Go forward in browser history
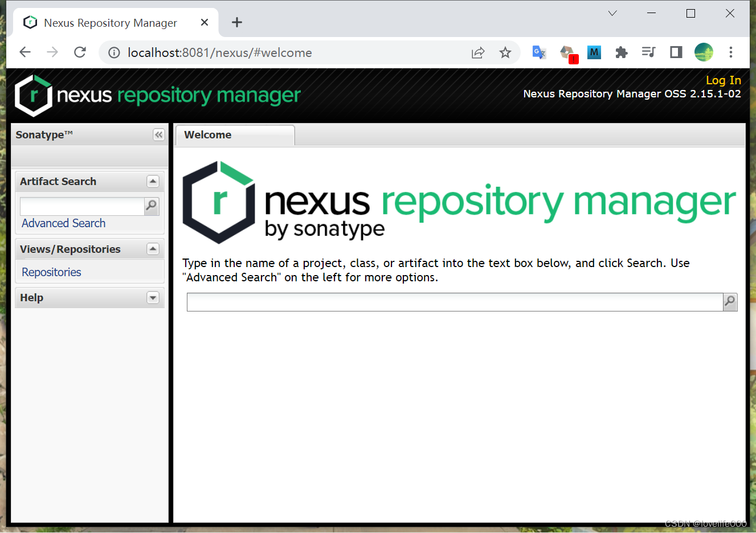 [52, 52]
